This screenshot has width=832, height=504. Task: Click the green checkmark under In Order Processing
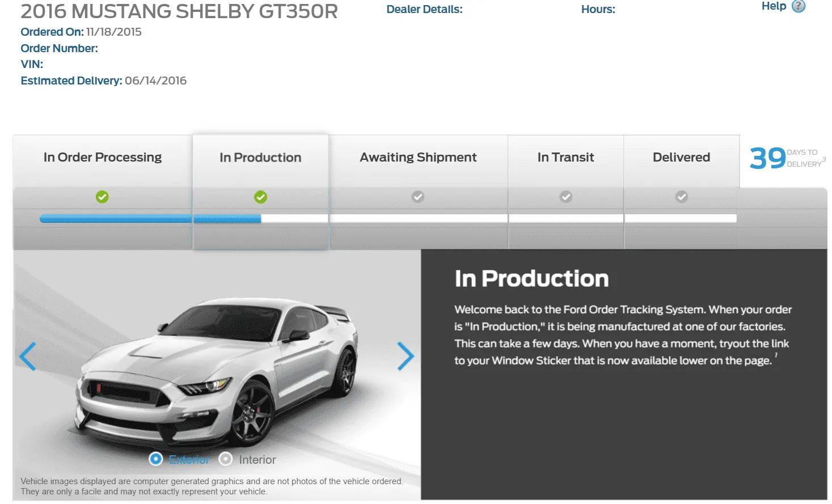102,197
